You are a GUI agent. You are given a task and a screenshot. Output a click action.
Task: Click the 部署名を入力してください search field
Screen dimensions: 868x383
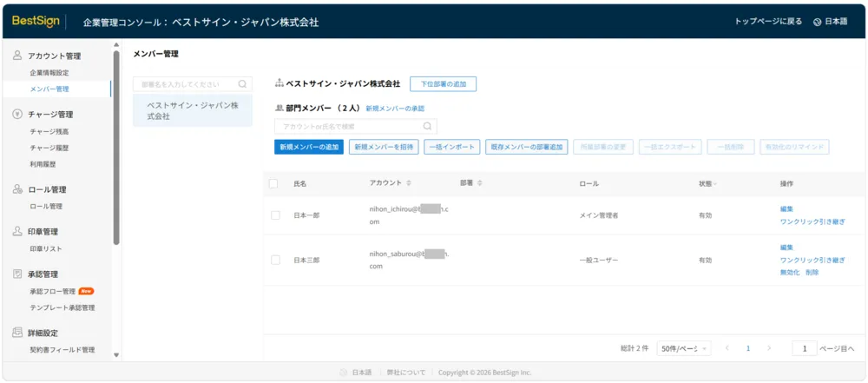click(x=193, y=84)
